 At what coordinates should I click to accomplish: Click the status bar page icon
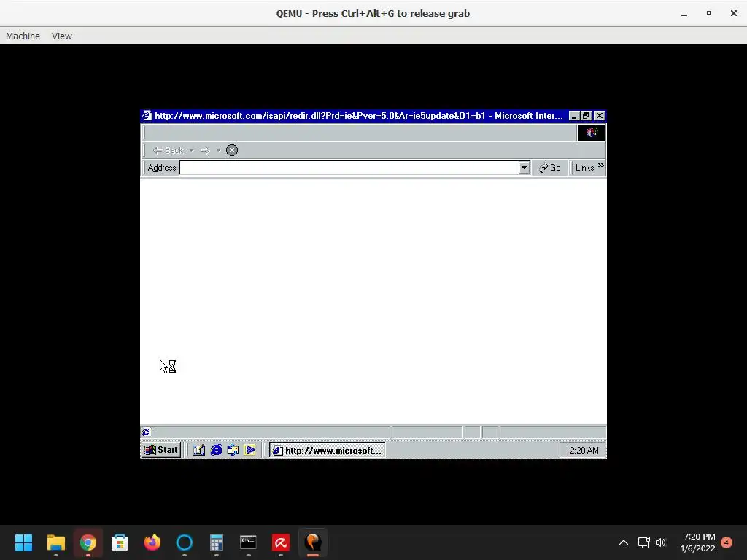click(147, 432)
